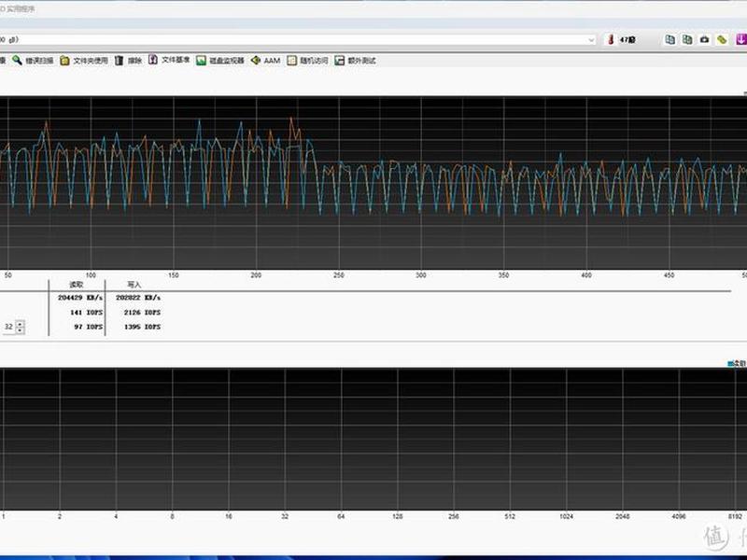Screen dimensions: 747x560
Task: Select the 文件基准 file benchmark tab
Action: [169, 60]
